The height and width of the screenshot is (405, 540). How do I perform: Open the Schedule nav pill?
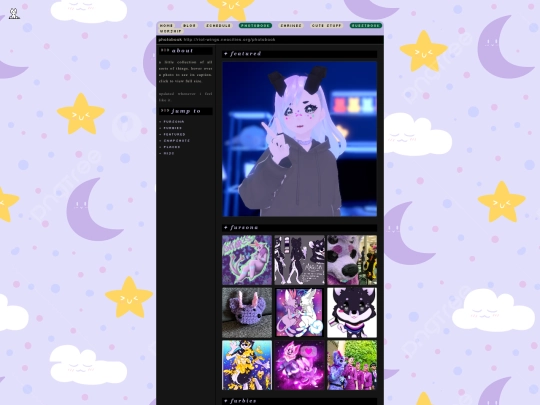point(218,25)
